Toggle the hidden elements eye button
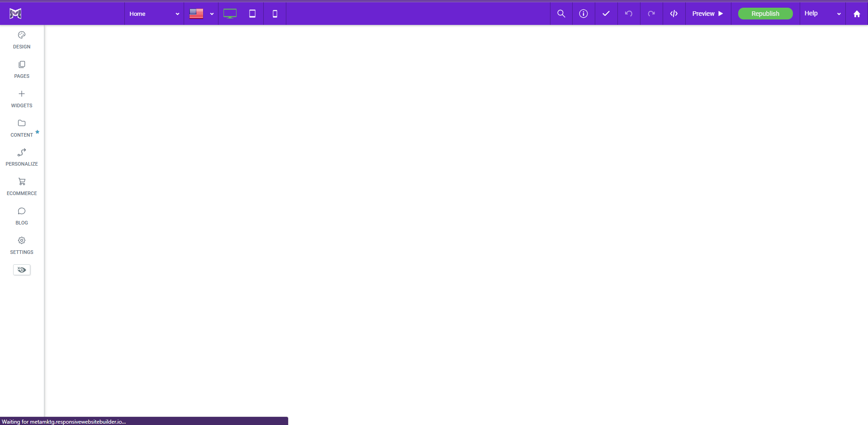This screenshot has width=868, height=425. click(x=21, y=270)
